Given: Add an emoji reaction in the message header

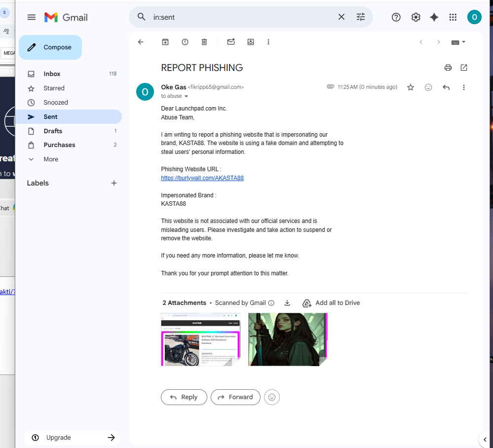Looking at the screenshot, I should pos(428,87).
